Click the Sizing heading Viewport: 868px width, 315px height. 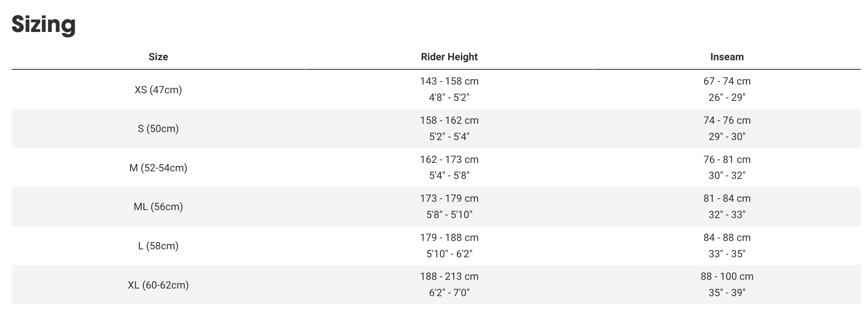click(x=44, y=24)
